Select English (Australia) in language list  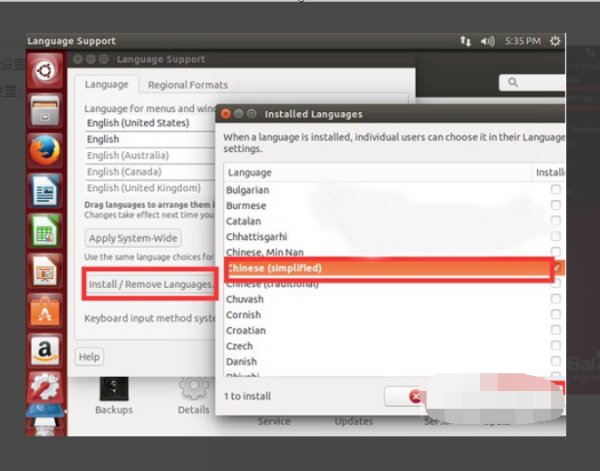tap(150, 156)
